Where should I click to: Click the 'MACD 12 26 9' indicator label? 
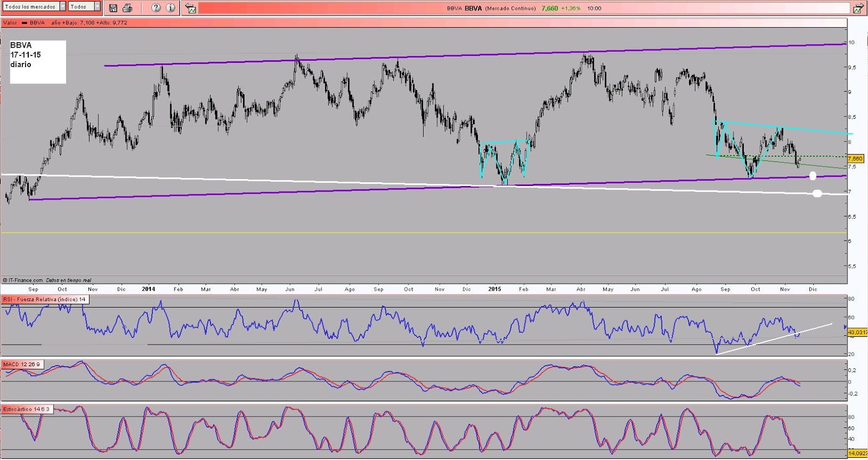pyautogui.click(x=22, y=365)
